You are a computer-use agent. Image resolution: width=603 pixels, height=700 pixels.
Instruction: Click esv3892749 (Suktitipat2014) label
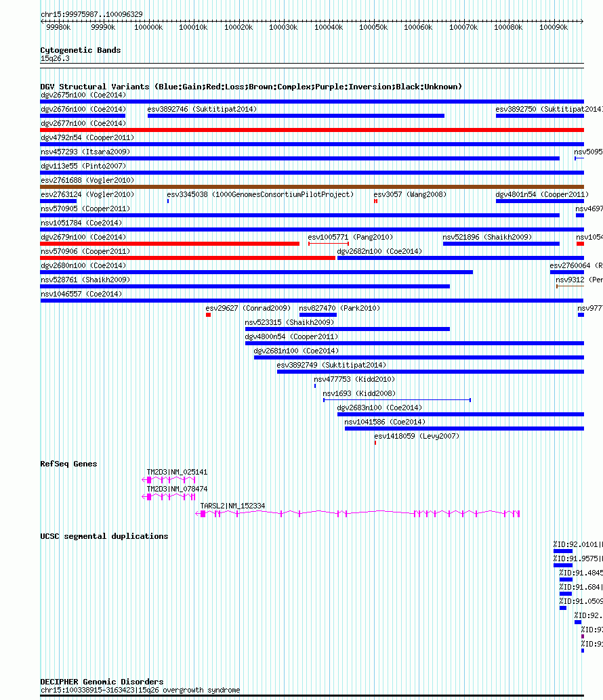click(x=331, y=366)
